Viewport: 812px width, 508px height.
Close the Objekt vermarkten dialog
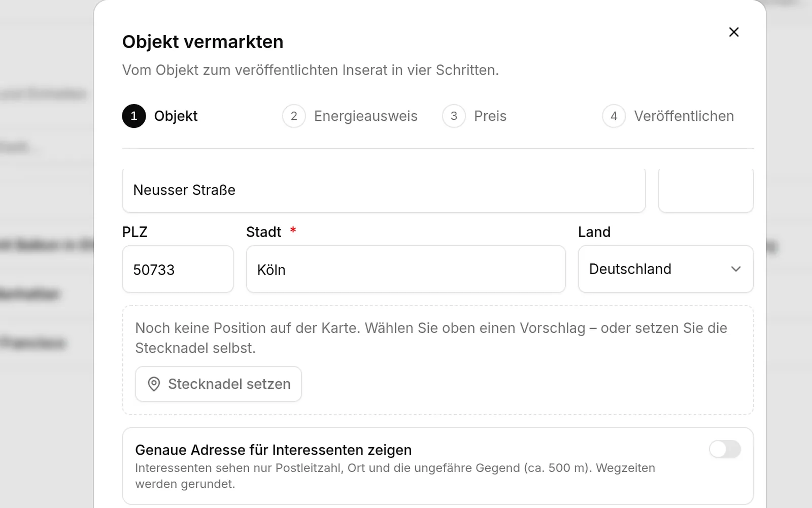734,32
